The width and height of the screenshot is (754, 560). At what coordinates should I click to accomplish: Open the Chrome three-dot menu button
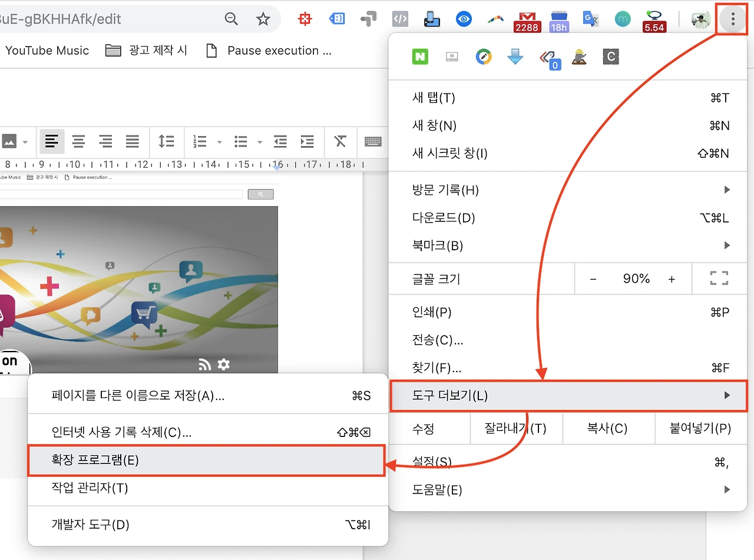(733, 19)
